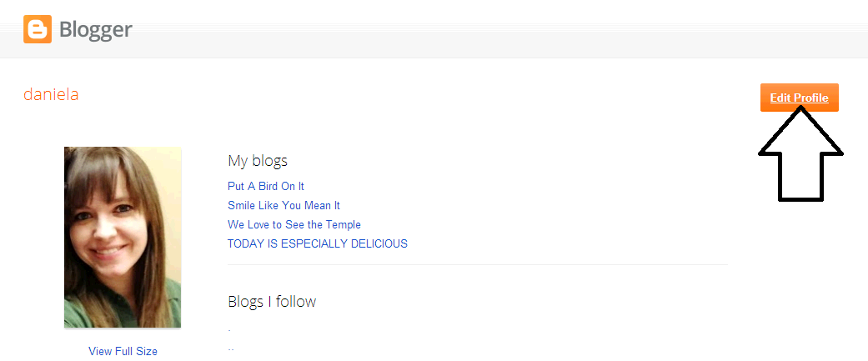This screenshot has width=868, height=361.
Task: Click the Blogger wordmark text
Action: [95, 31]
